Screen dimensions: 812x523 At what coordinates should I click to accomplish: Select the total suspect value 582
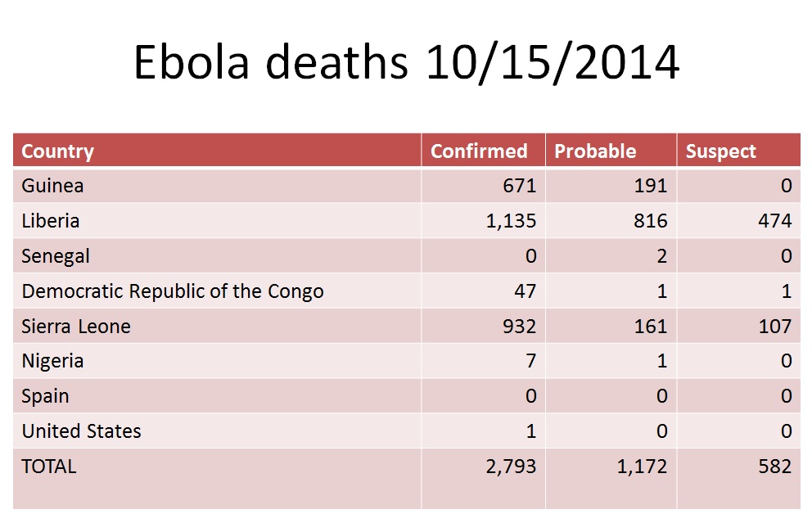tap(774, 467)
